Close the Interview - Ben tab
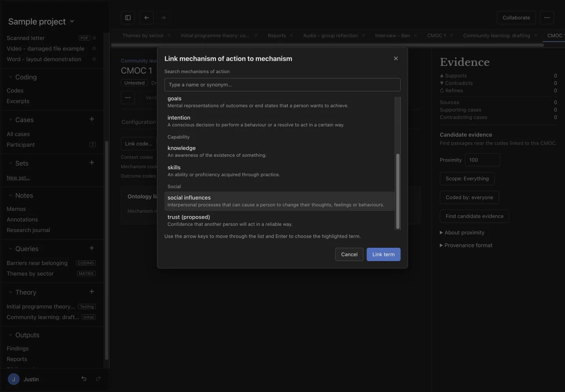 [x=416, y=35]
